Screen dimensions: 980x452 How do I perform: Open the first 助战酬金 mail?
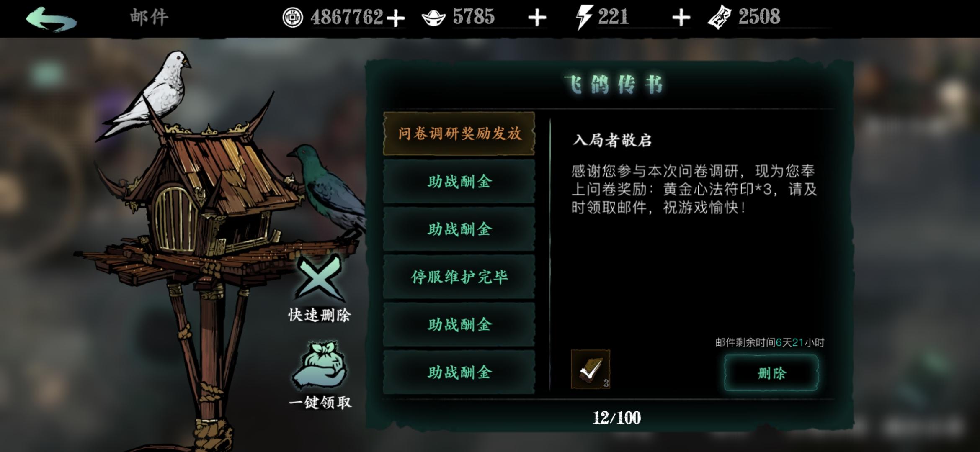[x=459, y=182]
